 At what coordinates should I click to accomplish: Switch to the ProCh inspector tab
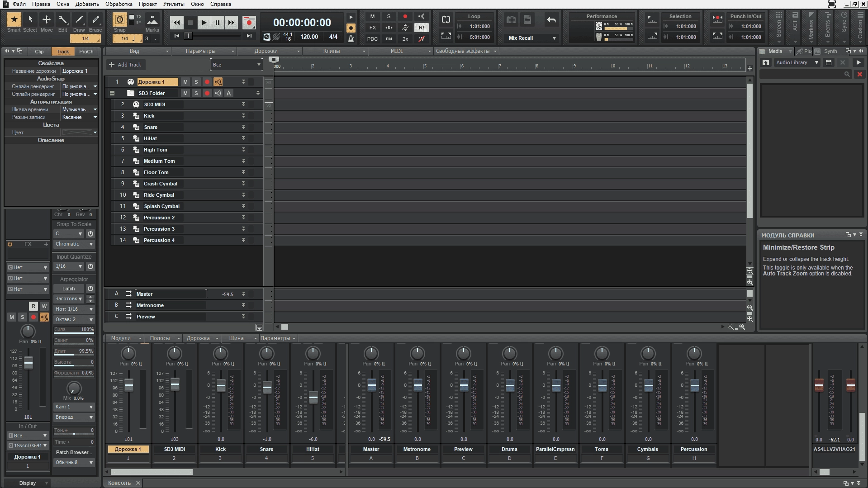point(86,52)
